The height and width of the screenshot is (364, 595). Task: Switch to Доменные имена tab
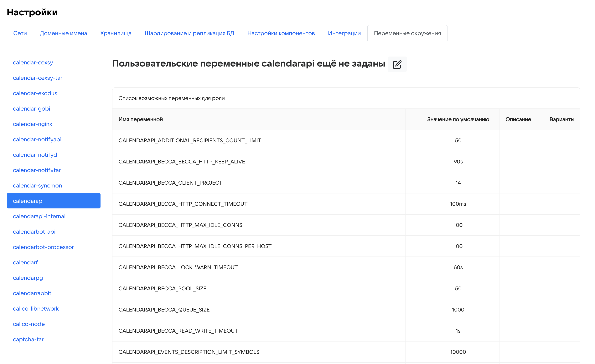coord(63,33)
